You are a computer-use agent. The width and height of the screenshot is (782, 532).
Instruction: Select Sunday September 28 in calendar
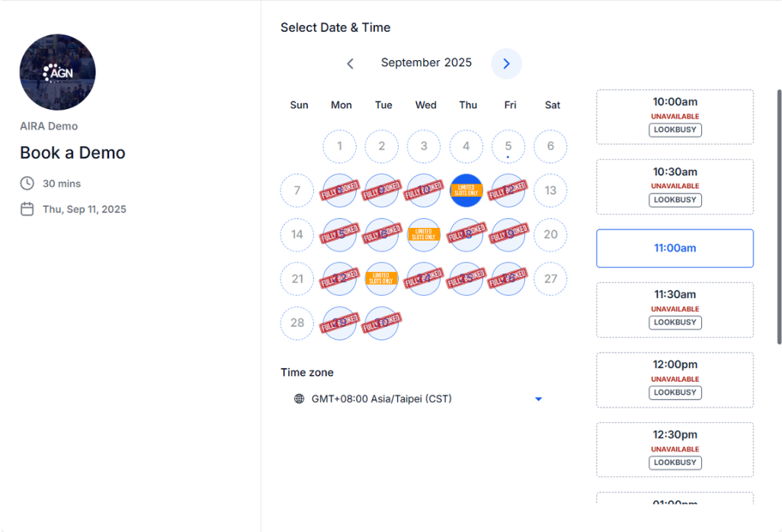pyautogui.click(x=297, y=323)
